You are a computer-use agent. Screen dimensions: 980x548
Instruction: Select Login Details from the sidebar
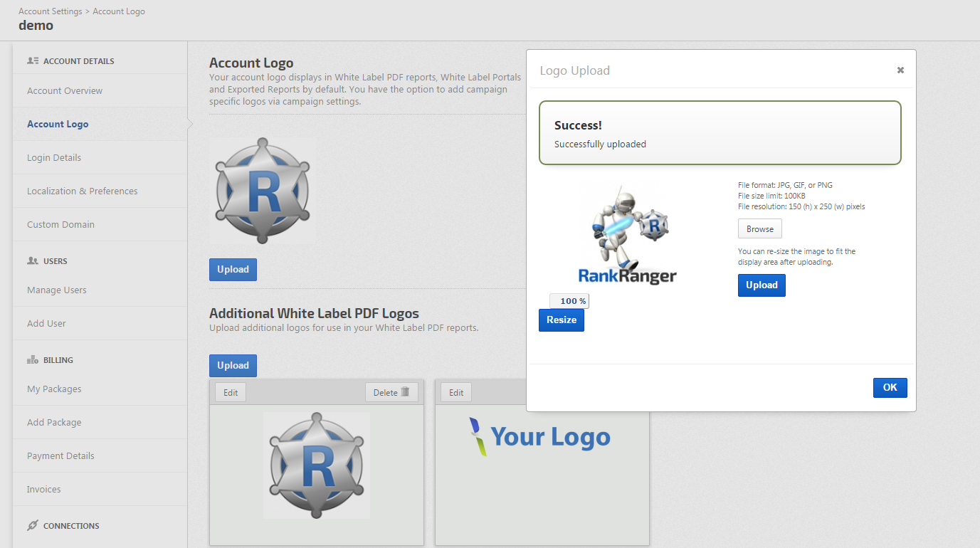54,157
